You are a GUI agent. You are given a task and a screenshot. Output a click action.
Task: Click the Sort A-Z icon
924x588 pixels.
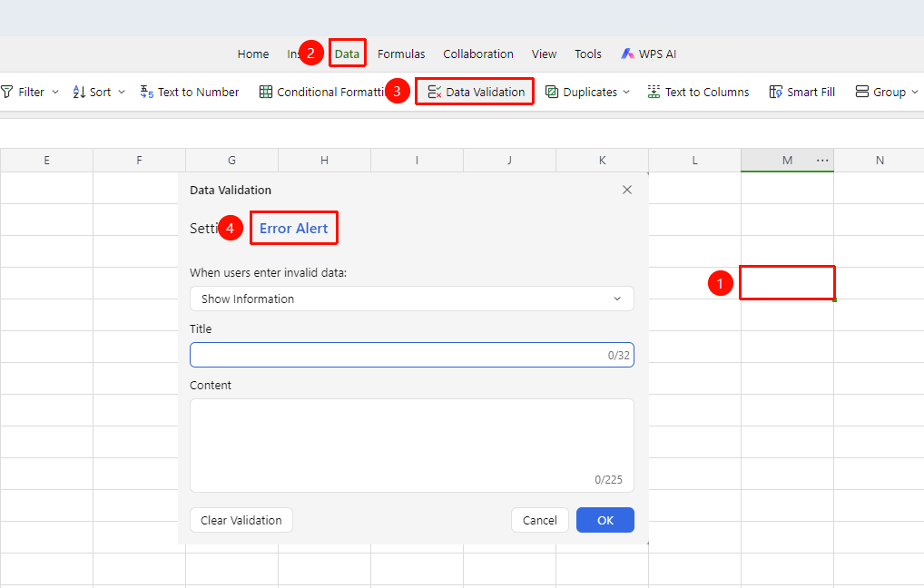79,92
